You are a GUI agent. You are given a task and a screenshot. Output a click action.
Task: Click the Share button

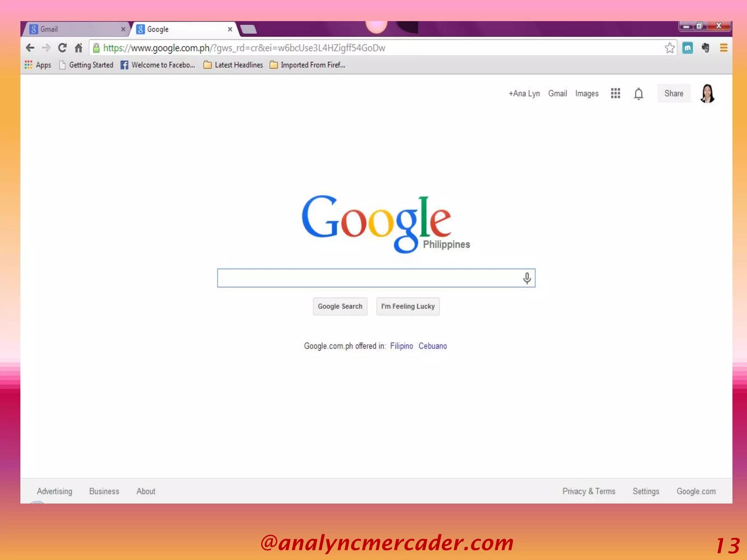coord(674,93)
